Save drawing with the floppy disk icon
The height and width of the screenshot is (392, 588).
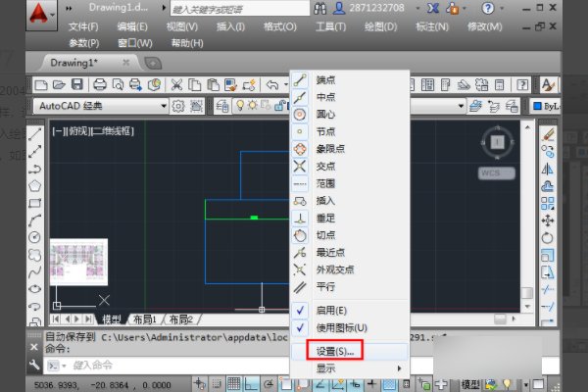point(77,84)
